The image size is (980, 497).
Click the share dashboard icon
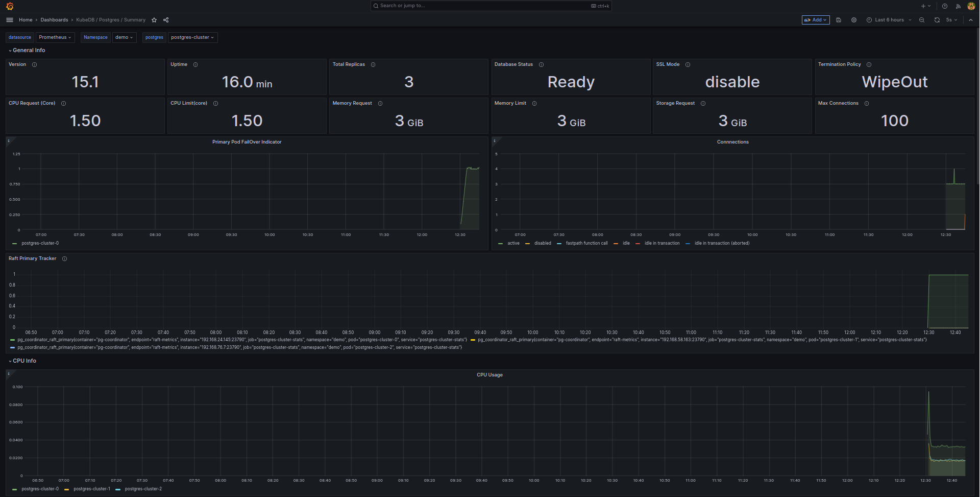click(x=165, y=20)
